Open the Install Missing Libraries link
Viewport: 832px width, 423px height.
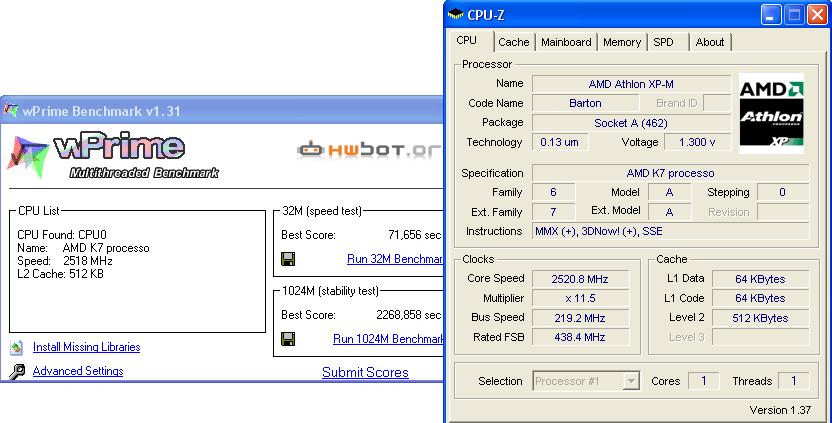(86, 347)
